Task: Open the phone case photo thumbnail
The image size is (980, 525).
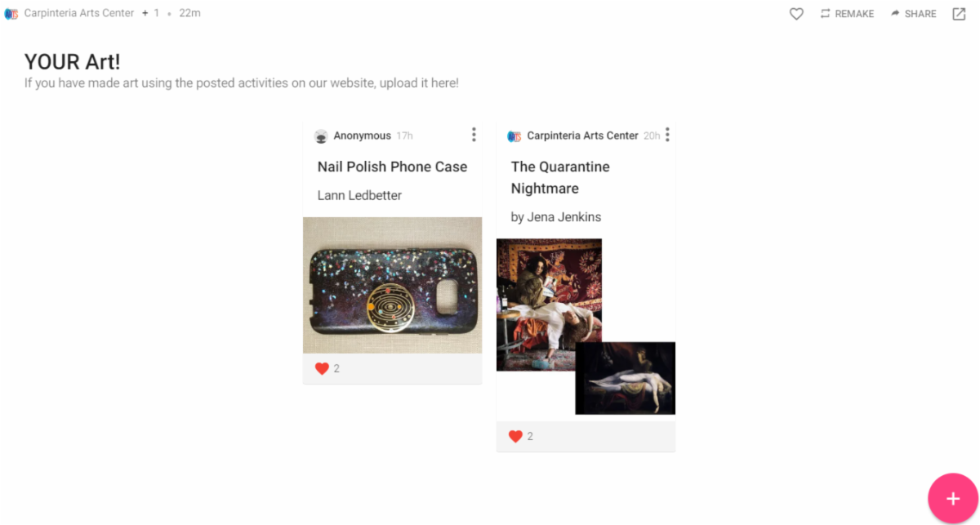Action: 392,285
